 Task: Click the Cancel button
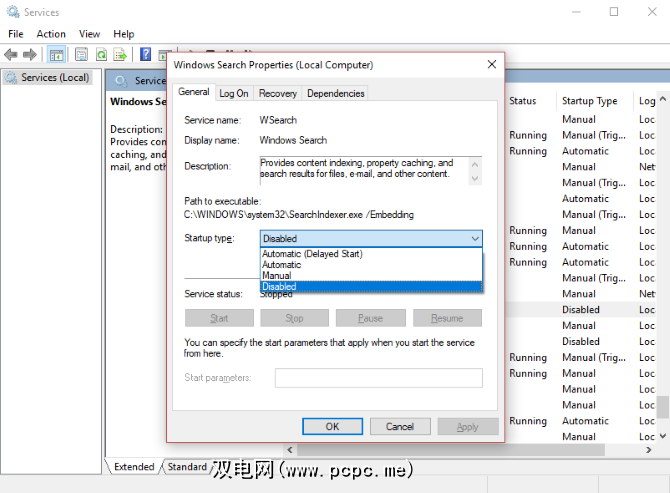tap(400, 426)
